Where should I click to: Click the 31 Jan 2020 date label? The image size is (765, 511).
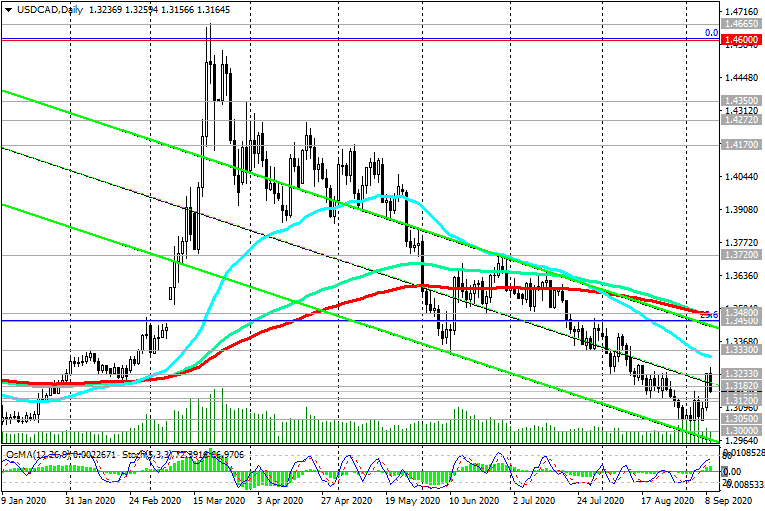(x=90, y=501)
